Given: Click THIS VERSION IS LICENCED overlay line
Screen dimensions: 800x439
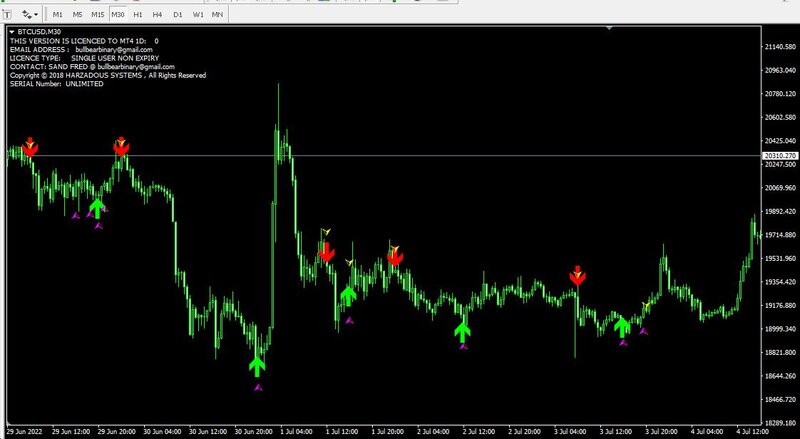Looking at the screenshot, I should click(x=84, y=41).
